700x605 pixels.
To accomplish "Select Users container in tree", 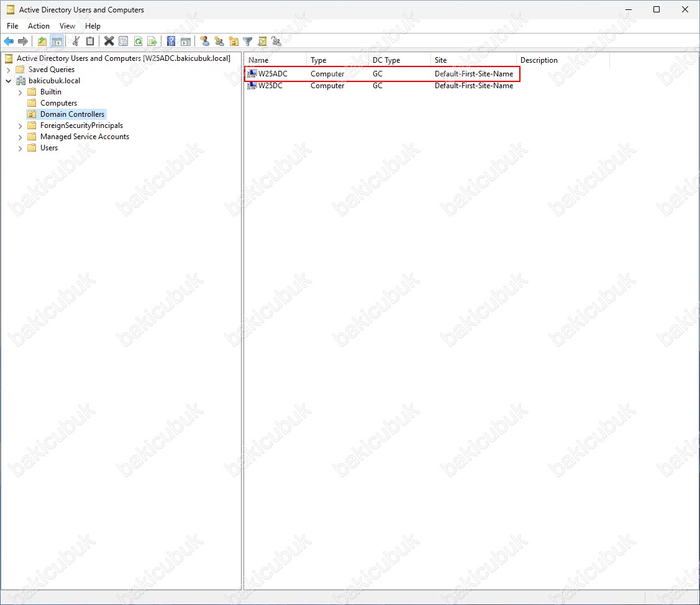I will (x=49, y=147).
